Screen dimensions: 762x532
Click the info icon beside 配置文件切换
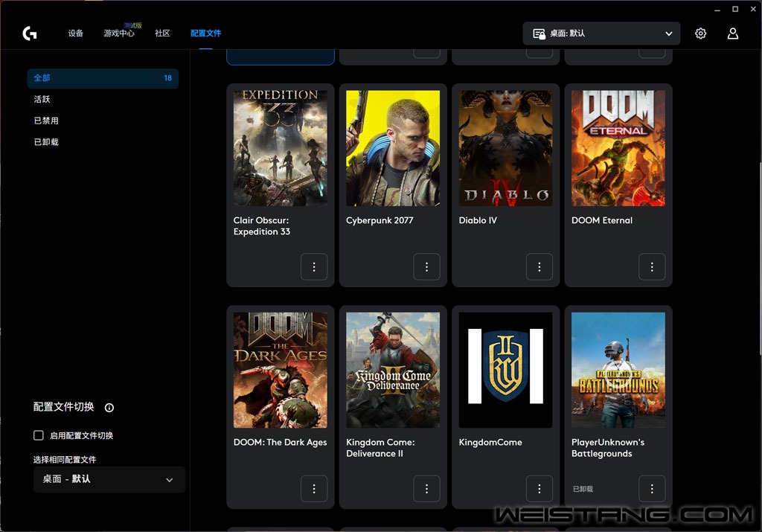click(109, 408)
